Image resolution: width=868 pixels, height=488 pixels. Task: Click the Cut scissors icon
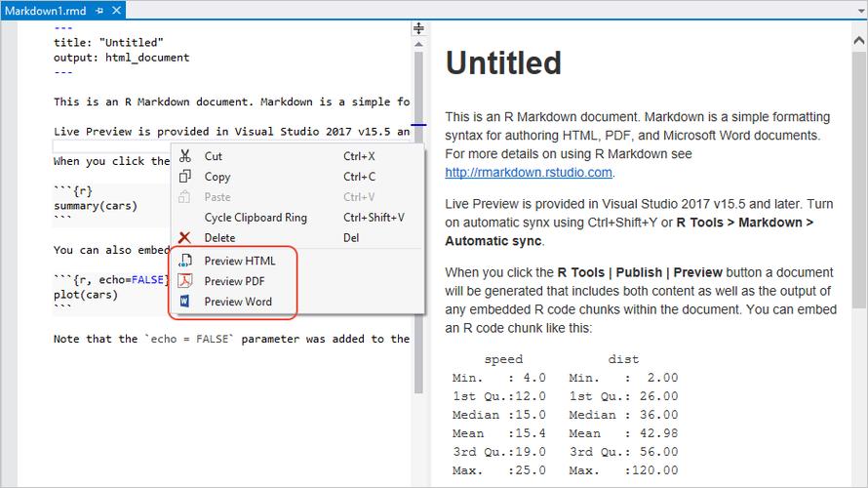pyautogui.click(x=184, y=156)
